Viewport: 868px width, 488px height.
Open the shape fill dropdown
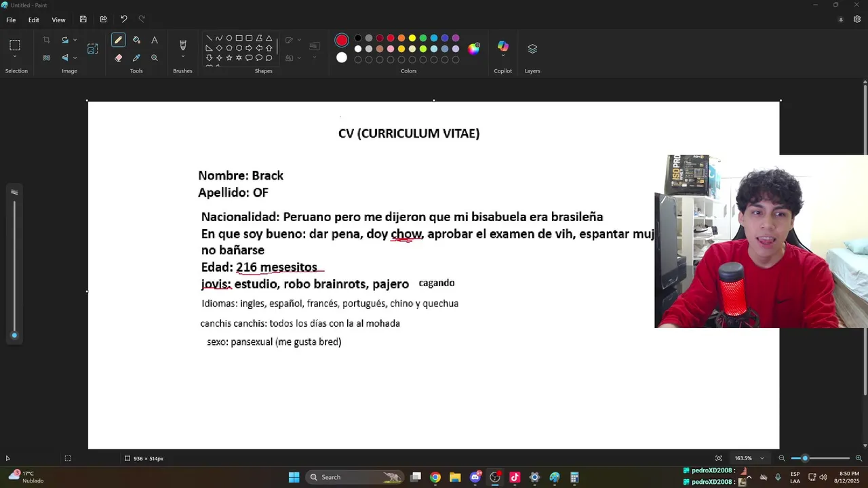[x=299, y=58]
